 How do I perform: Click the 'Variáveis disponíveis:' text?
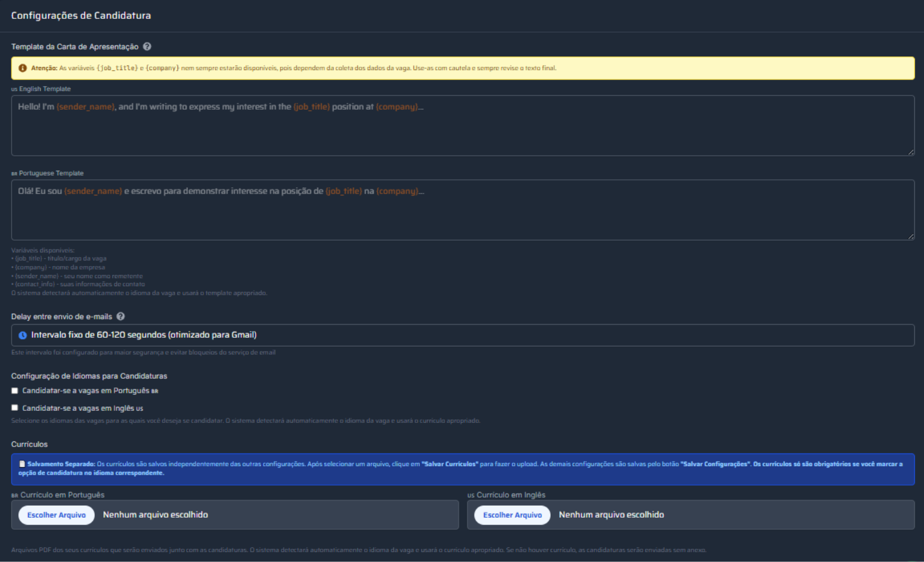[x=43, y=251]
